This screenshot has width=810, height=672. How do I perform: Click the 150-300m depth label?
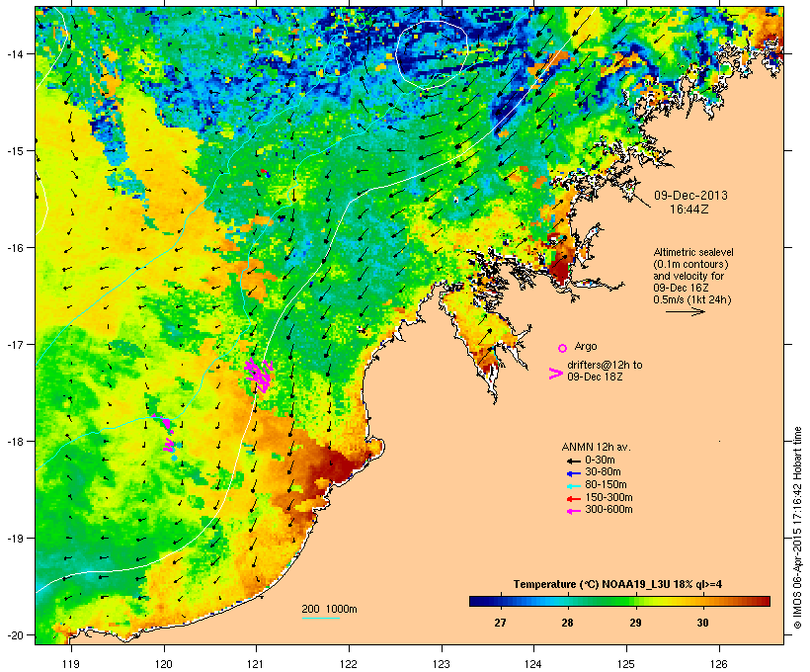tap(608, 497)
